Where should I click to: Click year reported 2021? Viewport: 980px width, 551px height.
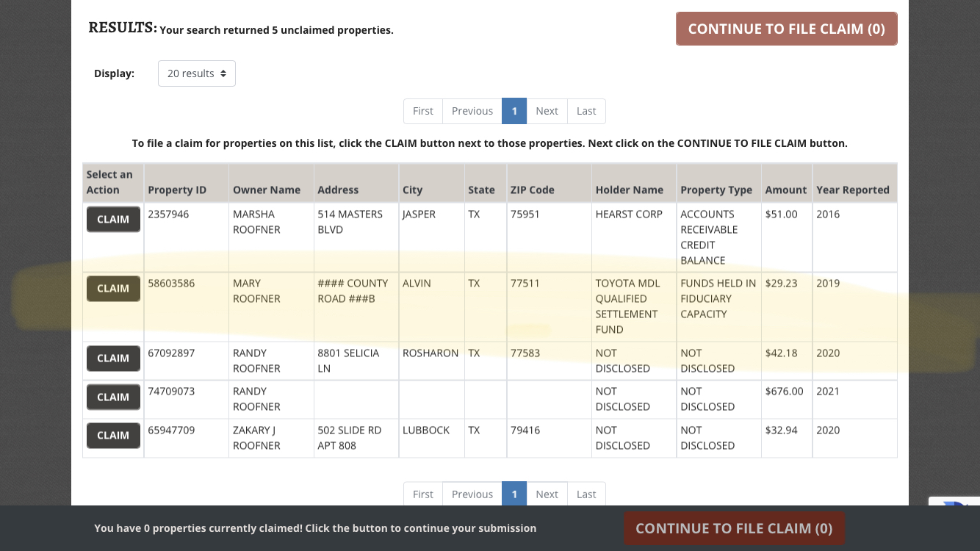pos(828,392)
